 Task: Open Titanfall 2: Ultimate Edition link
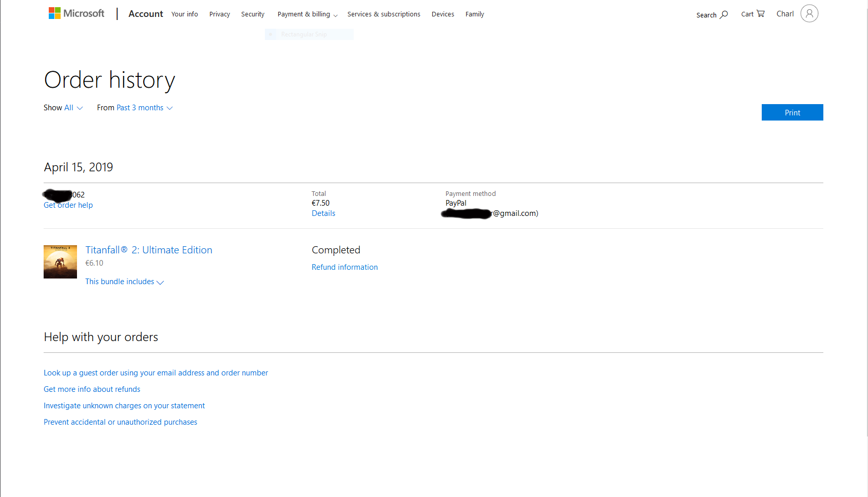149,250
